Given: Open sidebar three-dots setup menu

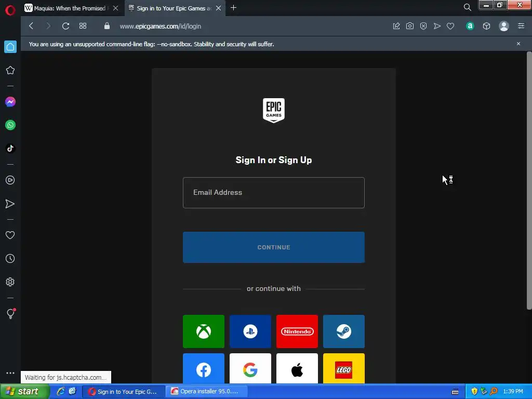Looking at the screenshot, I should point(10,373).
